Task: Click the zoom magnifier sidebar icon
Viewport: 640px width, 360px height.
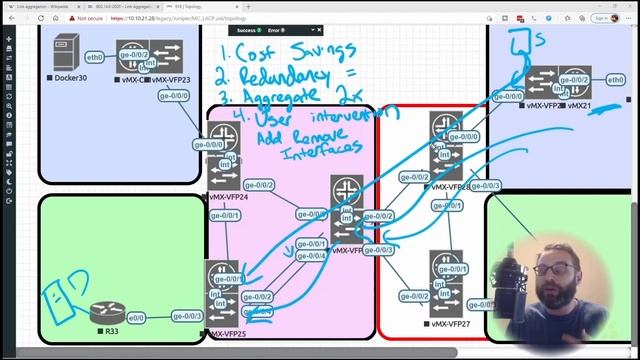Action: [9, 106]
